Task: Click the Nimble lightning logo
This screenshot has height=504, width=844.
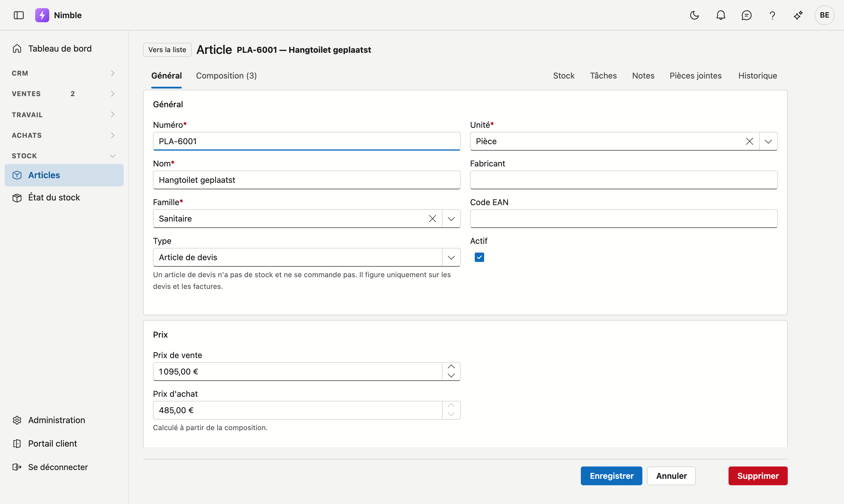Action: (42, 15)
